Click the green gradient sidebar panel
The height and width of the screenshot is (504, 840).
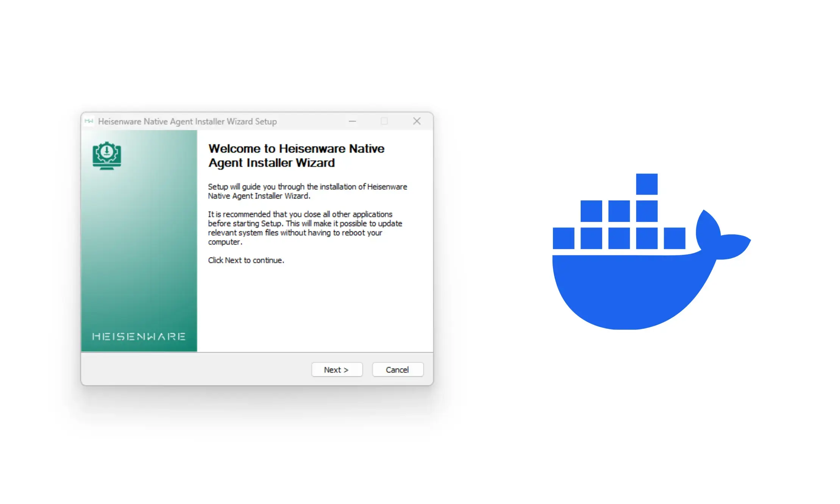click(139, 246)
